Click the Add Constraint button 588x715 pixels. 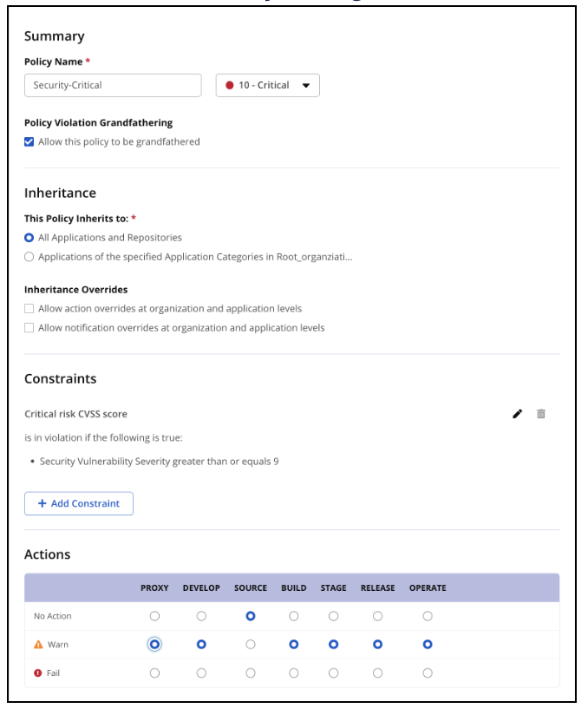(79, 503)
